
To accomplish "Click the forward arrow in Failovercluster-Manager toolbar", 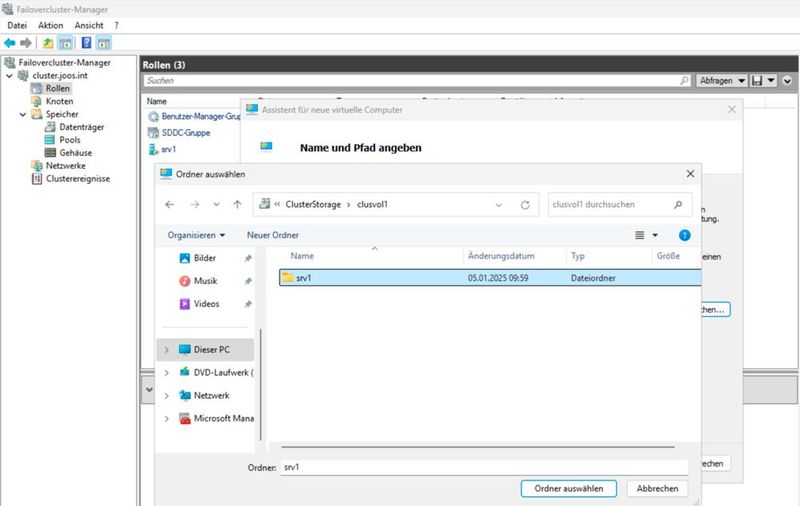I will (26, 43).
